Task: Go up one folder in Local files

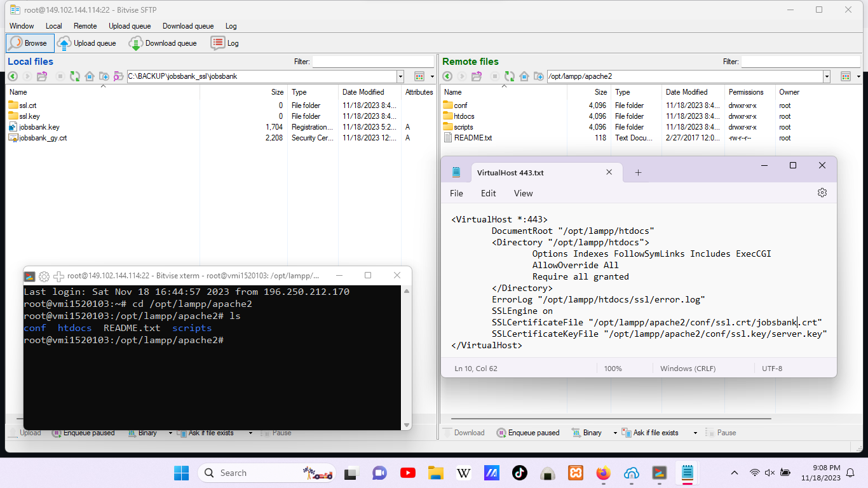Action: click(x=42, y=76)
